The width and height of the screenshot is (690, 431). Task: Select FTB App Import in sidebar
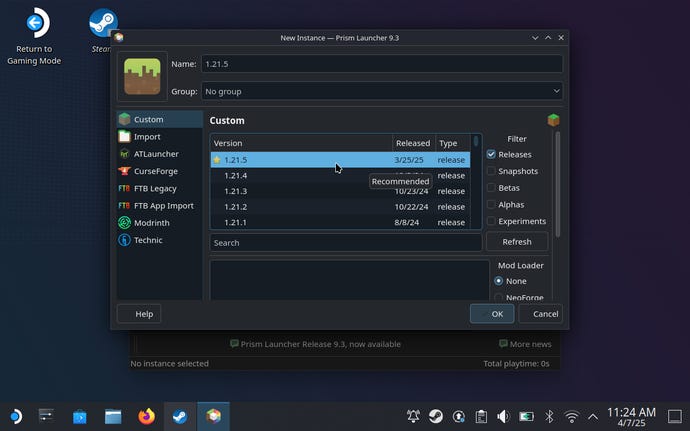coord(160,206)
